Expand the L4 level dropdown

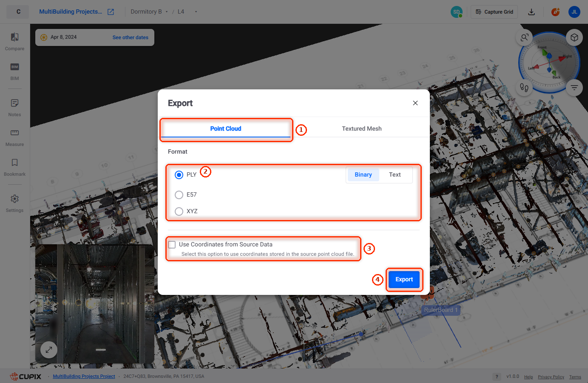coord(187,12)
